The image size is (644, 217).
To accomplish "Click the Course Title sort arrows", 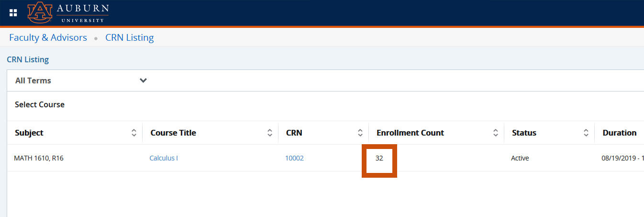I will pos(270,133).
